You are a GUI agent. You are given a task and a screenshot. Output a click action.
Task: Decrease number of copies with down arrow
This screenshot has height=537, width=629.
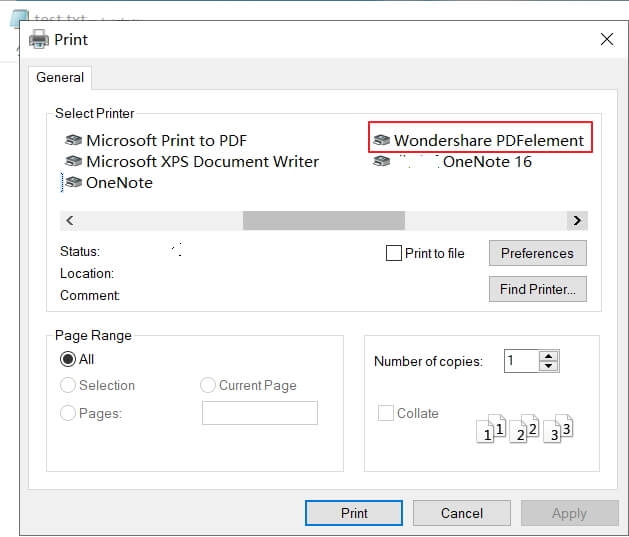point(549,367)
